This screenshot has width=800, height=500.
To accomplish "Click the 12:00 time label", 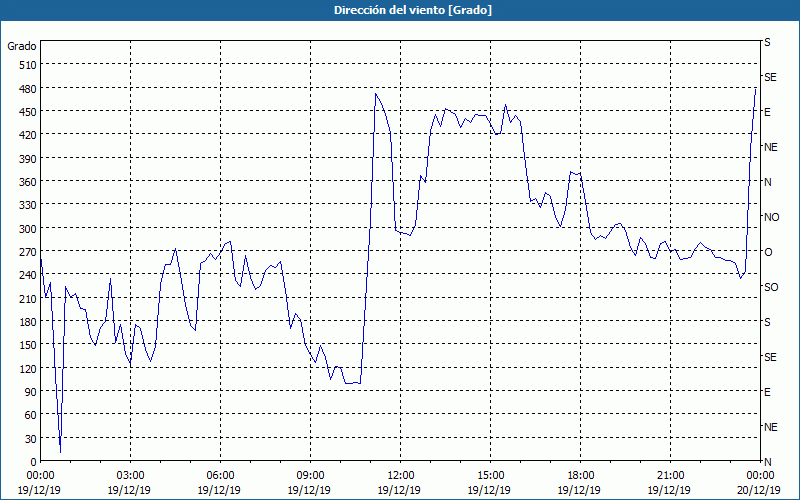I will (401, 476).
